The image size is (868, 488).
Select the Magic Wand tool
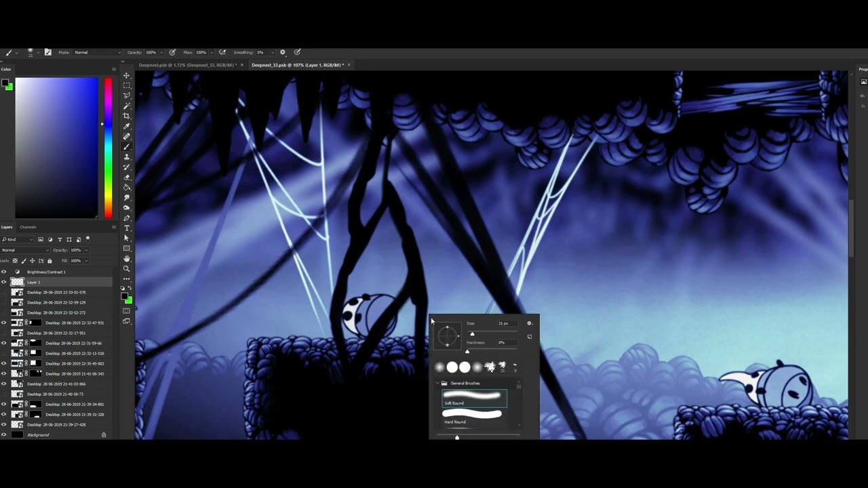(127, 106)
